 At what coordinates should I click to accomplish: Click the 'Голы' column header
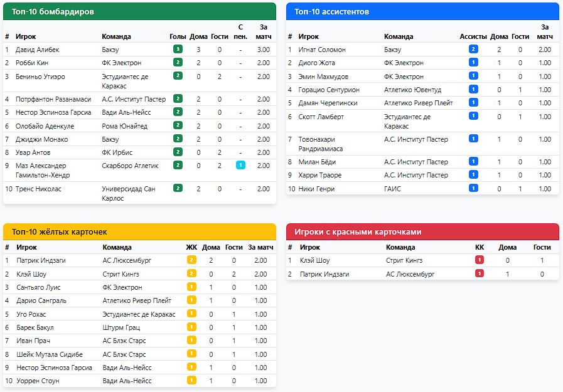coord(178,36)
